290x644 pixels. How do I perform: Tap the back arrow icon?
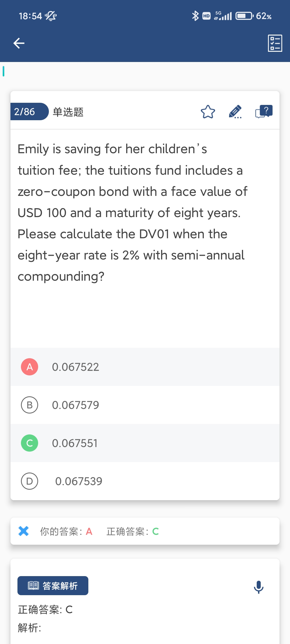click(19, 43)
